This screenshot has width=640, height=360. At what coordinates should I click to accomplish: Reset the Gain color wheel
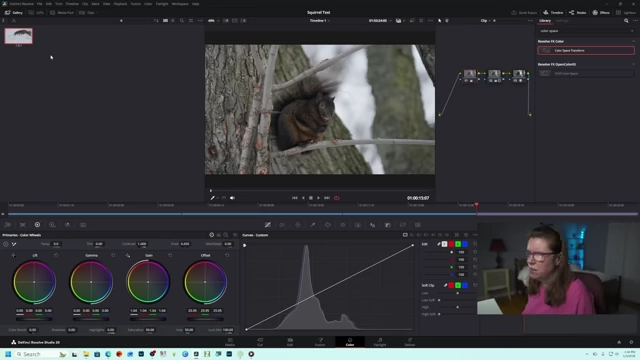point(170,255)
